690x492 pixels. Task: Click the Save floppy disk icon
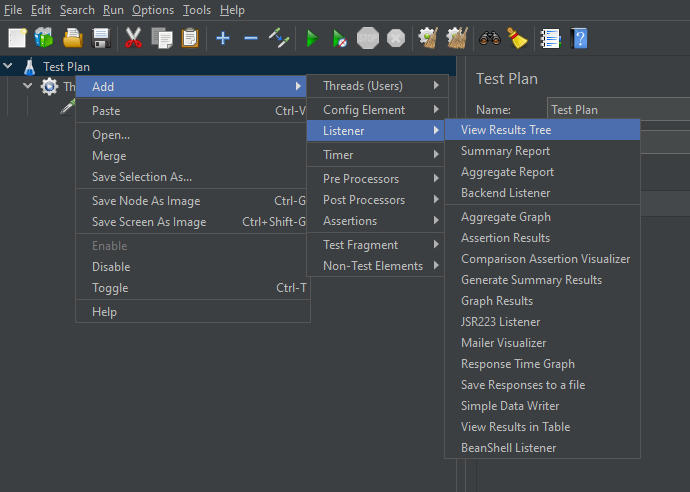coord(101,38)
